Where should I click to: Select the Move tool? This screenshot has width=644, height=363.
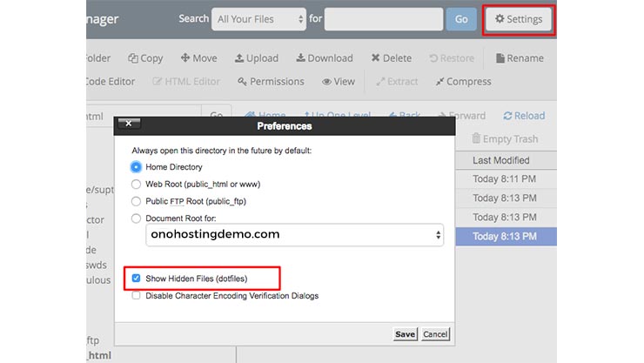(198, 58)
